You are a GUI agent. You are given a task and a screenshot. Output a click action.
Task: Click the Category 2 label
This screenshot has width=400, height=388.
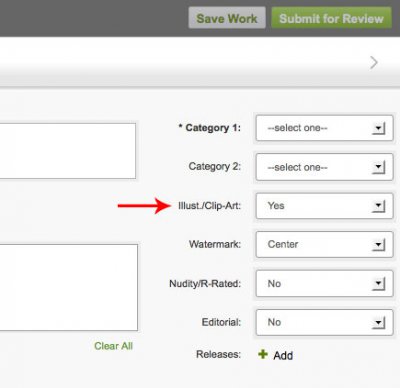(x=214, y=167)
